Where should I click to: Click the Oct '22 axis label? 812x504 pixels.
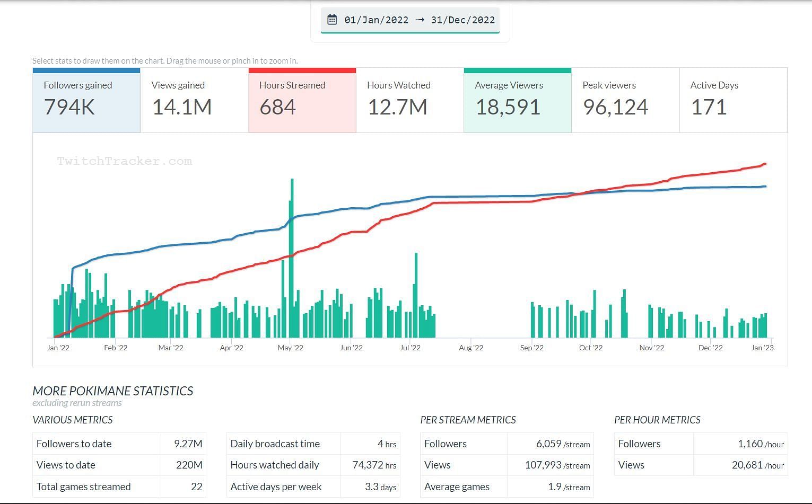[591, 348]
